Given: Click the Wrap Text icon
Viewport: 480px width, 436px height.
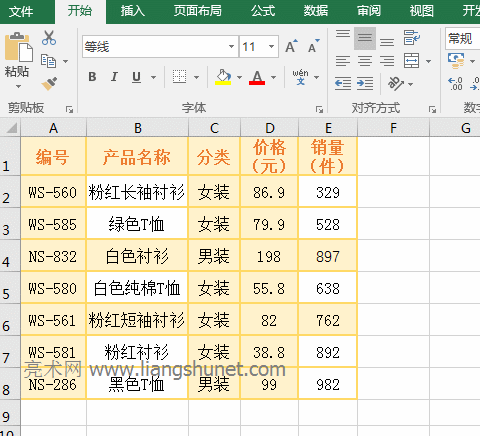Looking at the screenshot, I should (x=412, y=37).
